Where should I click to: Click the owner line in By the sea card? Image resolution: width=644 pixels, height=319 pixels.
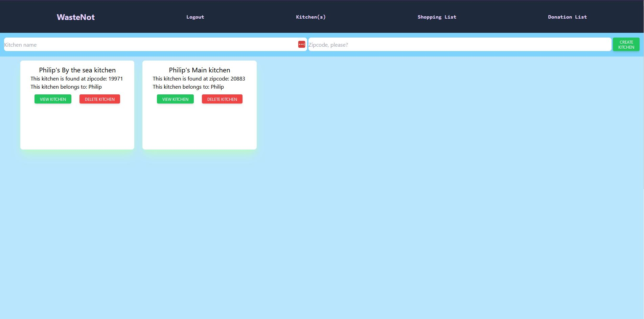pyautogui.click(x=66, y=87)
